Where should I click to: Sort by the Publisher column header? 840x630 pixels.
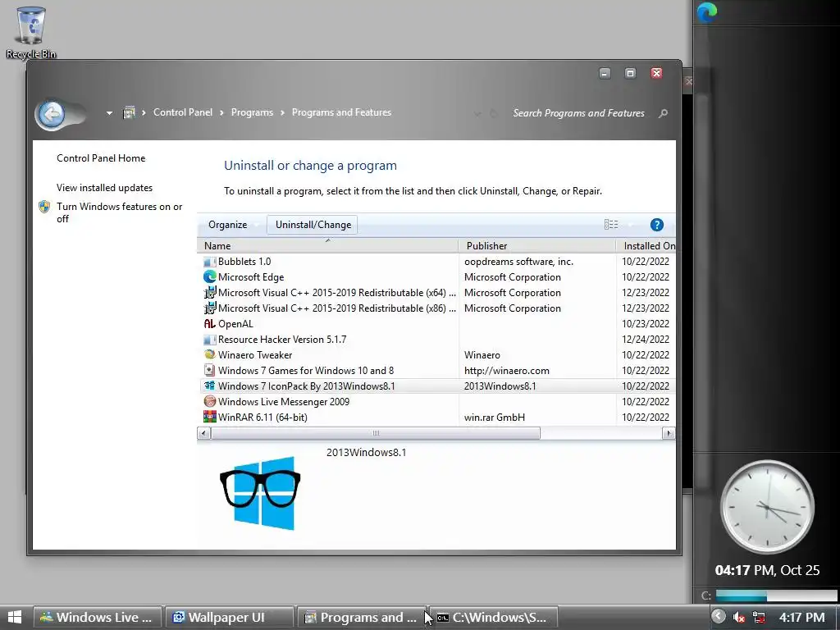coord(537,245)
